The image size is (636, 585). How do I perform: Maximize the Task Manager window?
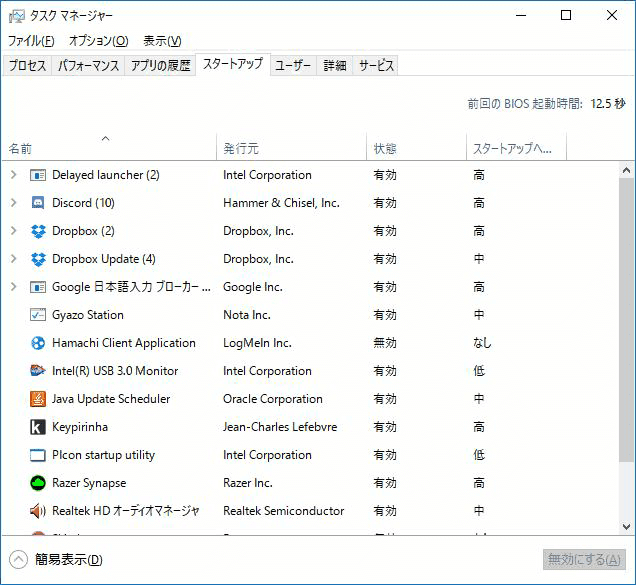[x=566, y=15]
